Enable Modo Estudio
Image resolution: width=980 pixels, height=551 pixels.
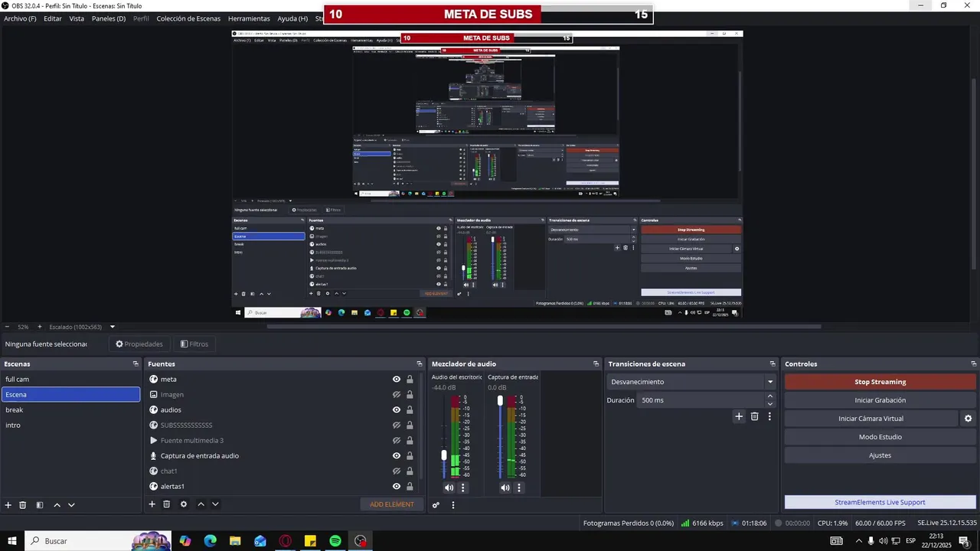(880, 437)
